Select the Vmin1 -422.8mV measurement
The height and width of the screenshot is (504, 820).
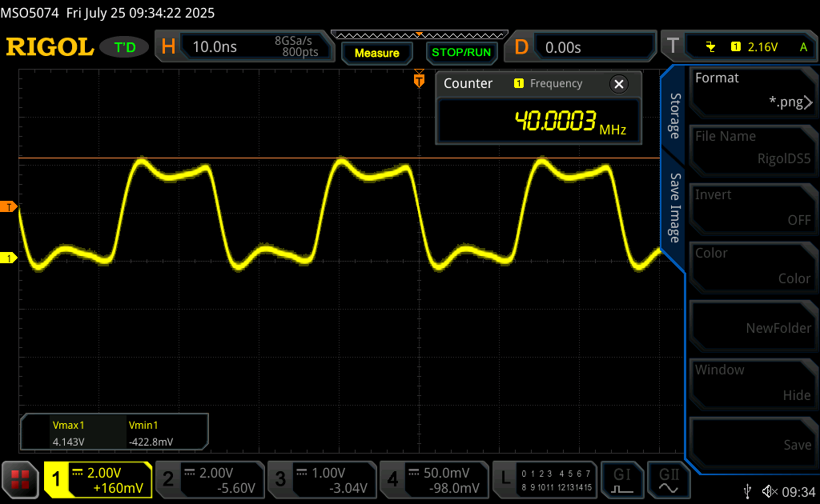(x=151, y=433)
